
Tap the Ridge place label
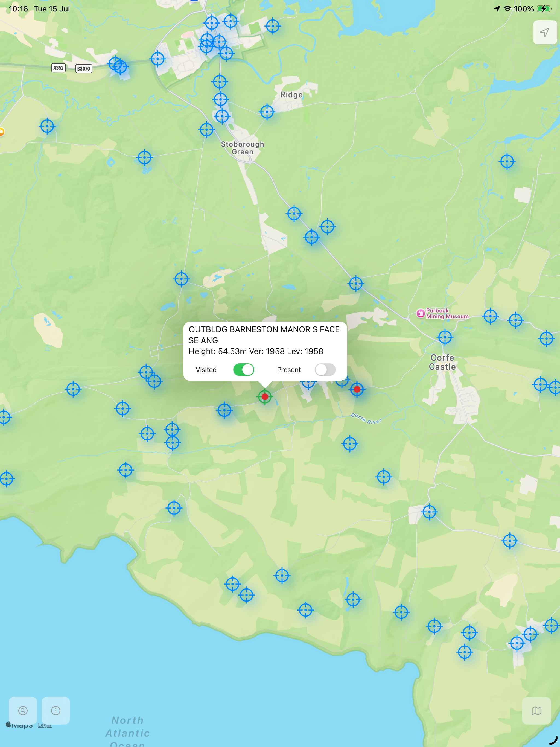pyautogui.click(x=291, y=95)
